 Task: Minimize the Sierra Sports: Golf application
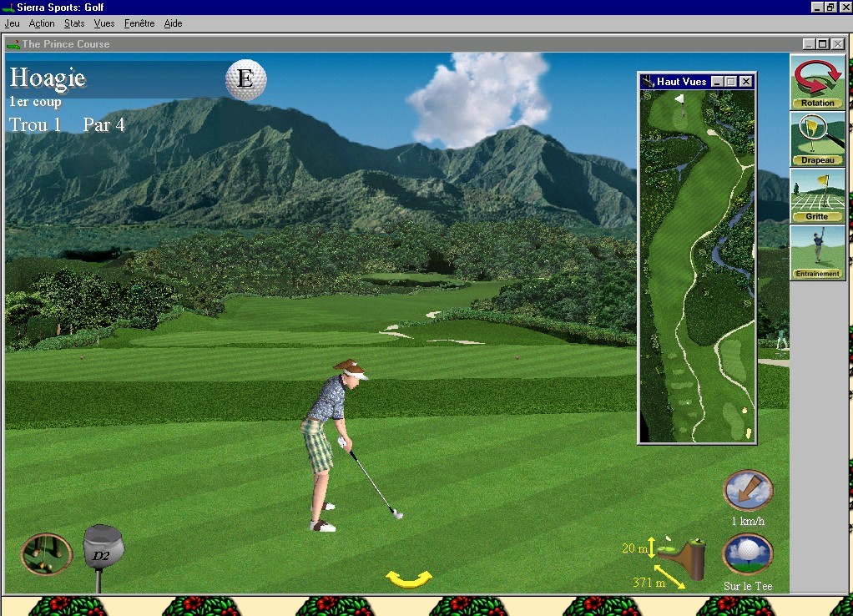tap(817, 7)
